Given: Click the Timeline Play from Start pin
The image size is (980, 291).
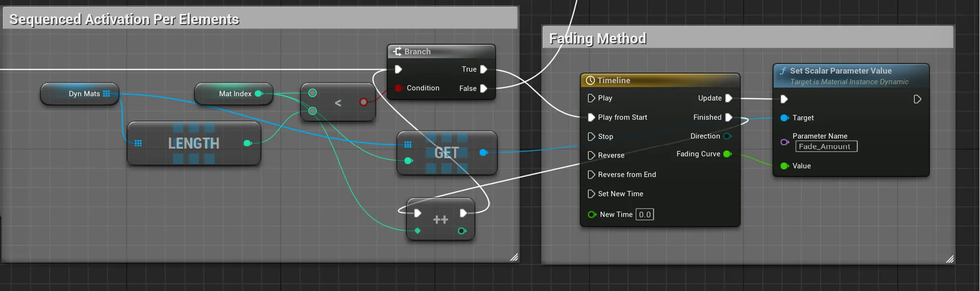Looking at the screenshot, I should click(591, 117).
